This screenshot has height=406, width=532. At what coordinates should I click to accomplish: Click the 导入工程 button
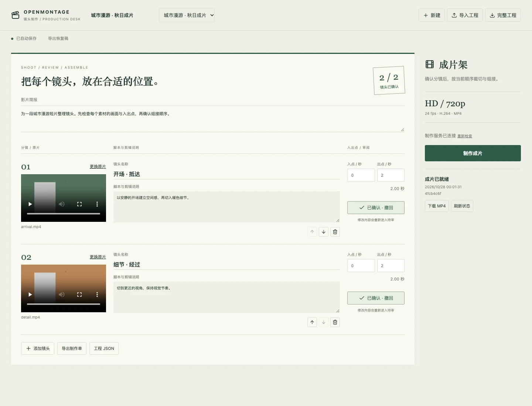pos(465,15)
